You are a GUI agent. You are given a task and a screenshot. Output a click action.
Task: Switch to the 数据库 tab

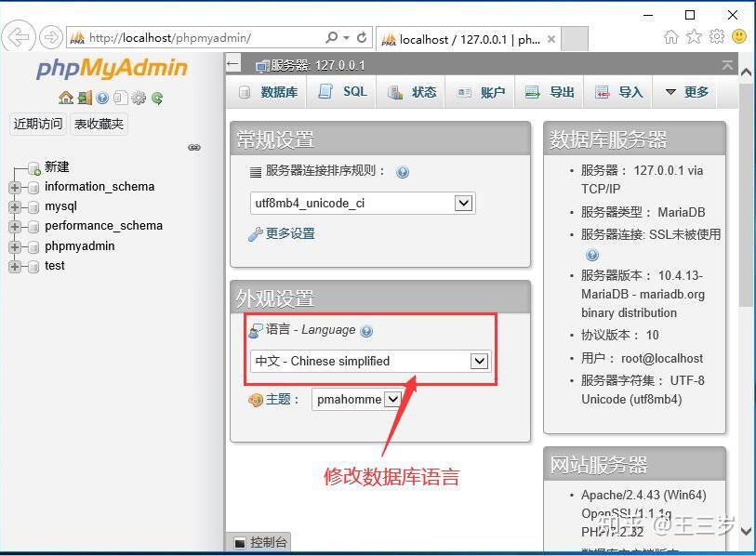269,92
